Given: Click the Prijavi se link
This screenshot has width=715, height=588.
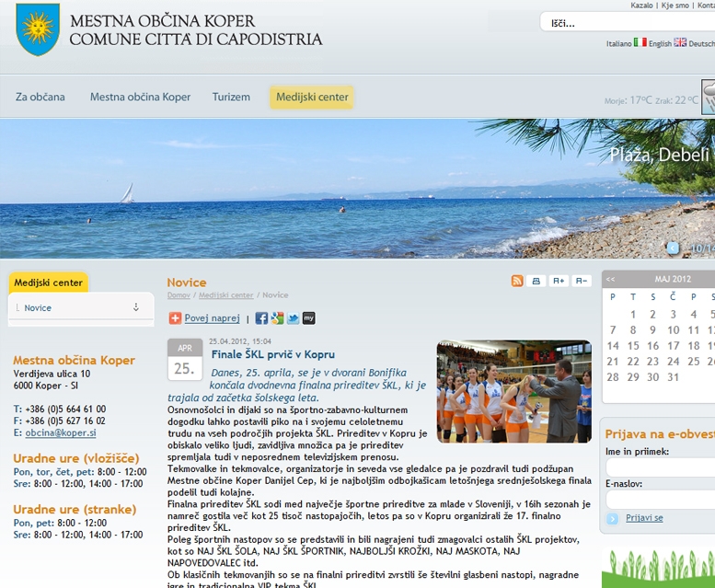Looking at the screenshot, I should click(x=644, y=518).
